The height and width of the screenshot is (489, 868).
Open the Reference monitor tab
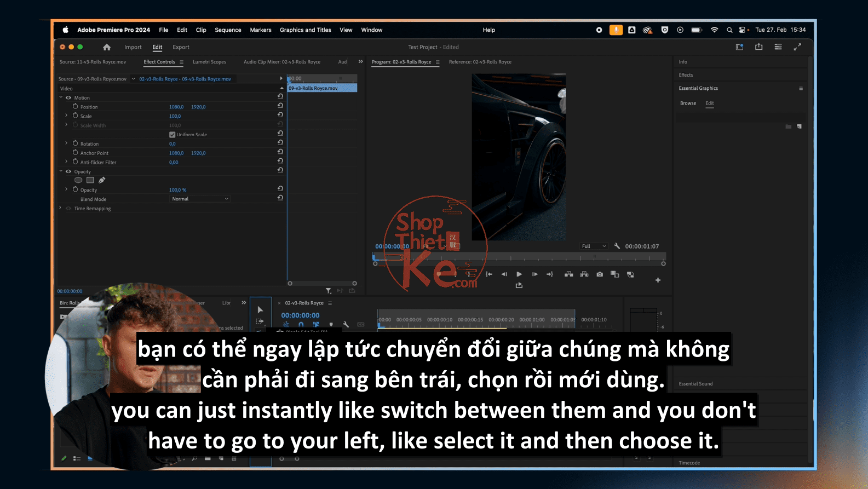point(480,62)
